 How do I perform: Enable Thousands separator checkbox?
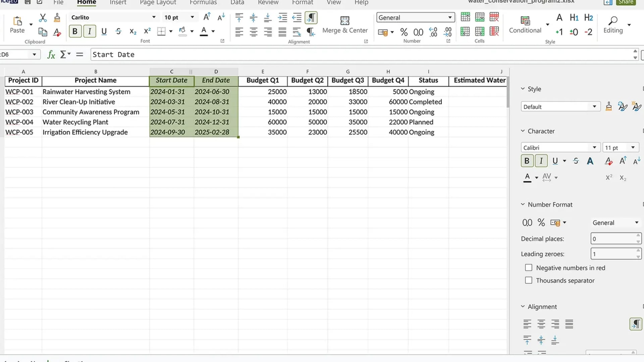pyautogui.click(x=529, y=280)
